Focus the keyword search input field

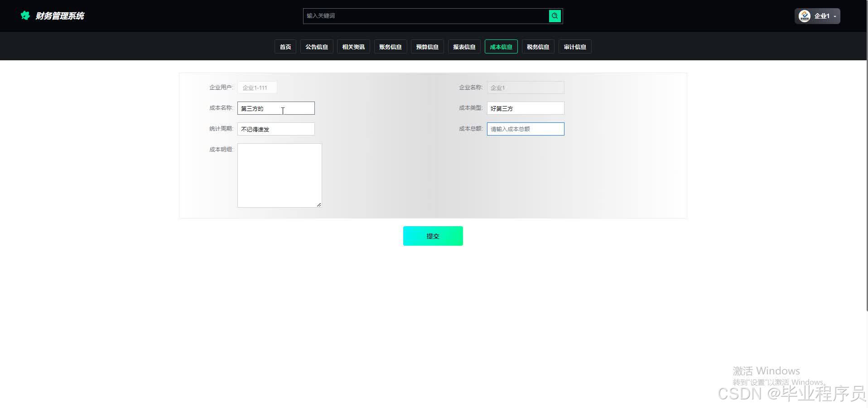[x=426, y=16]
